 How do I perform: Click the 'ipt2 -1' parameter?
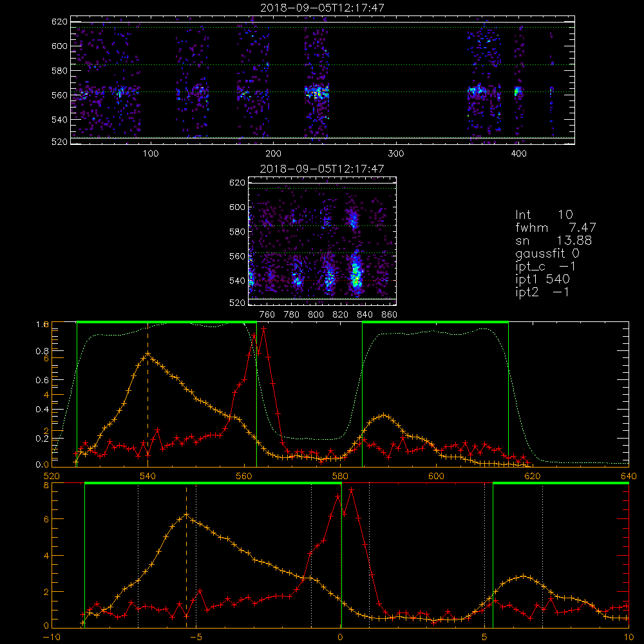tap(542, 292)
